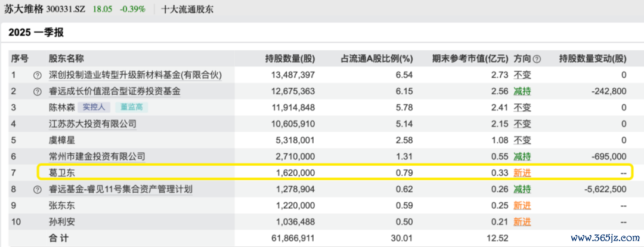Viewport: 644px width, 247px height.
Task: Open 常州市建金投资有限公司 shareholder entry
Action: 97,156
